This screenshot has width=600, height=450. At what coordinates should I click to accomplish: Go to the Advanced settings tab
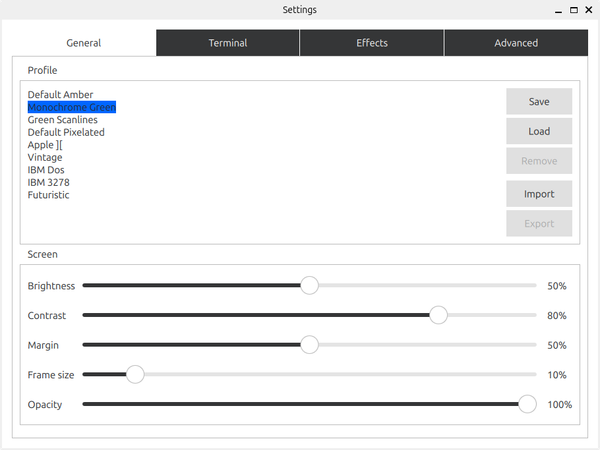click(516, 43)
